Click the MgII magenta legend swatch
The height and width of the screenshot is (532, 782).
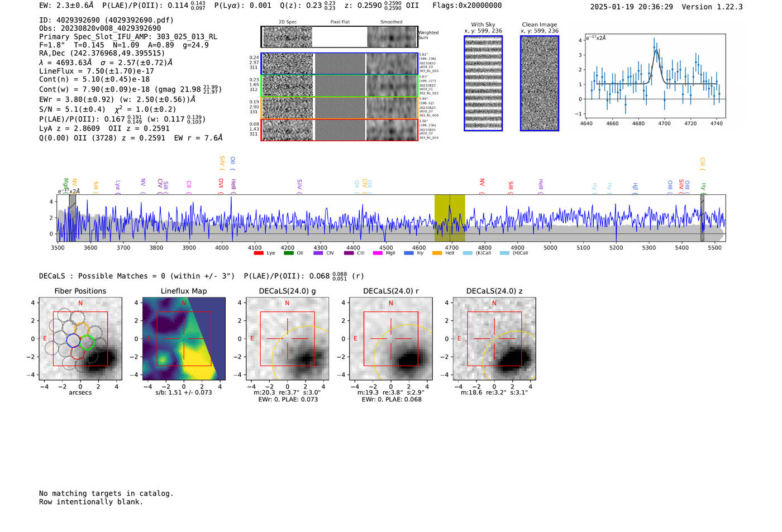(x=378, y=253)
